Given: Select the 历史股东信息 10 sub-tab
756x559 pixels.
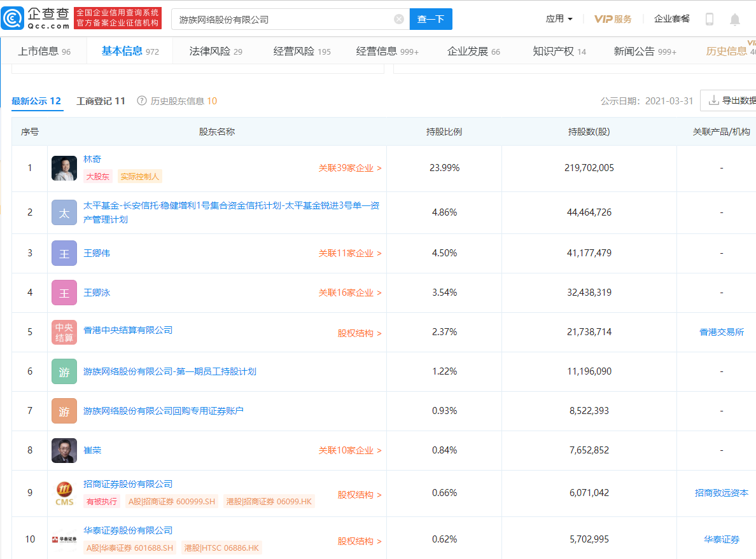Looking at the screenshot, I should (x=184, y=101).
